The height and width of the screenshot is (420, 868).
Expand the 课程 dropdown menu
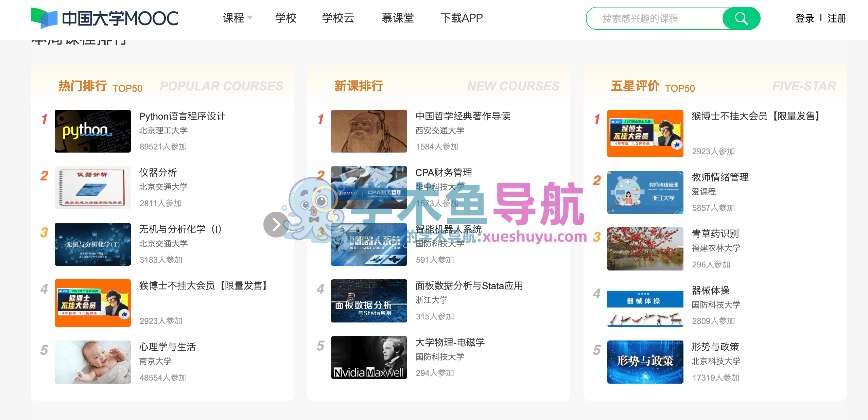click(238, 18)
